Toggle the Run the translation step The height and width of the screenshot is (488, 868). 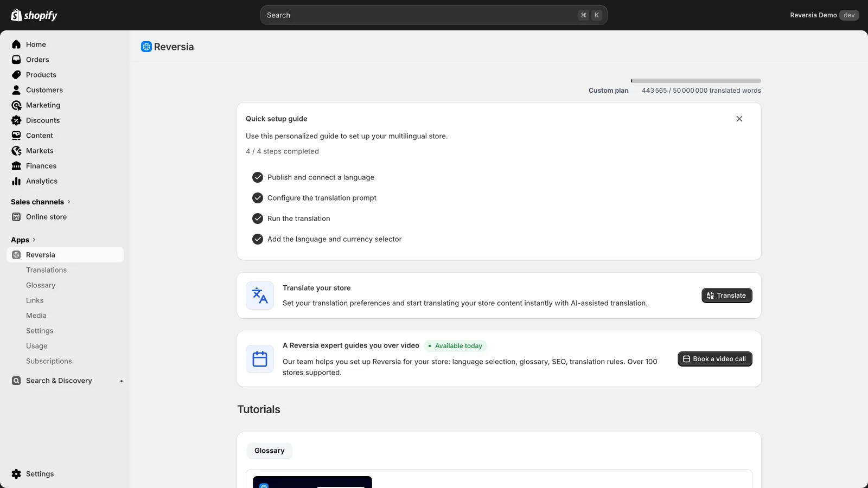(258, 219)
